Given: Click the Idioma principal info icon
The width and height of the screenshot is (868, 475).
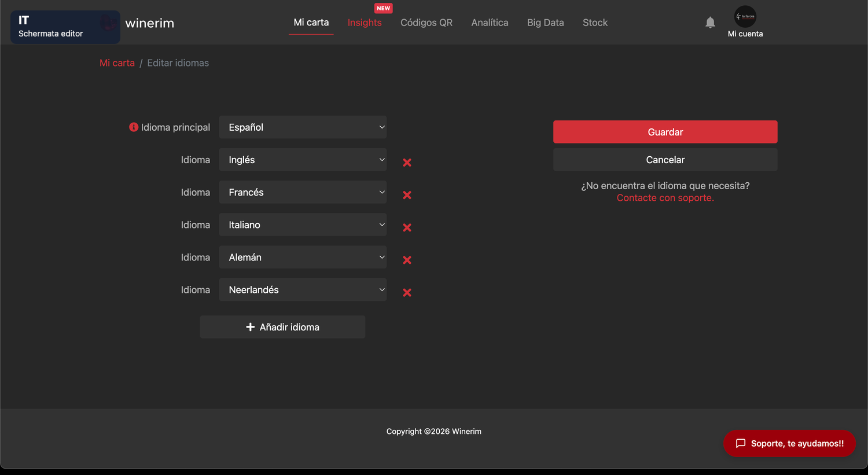Looking at the screenshot, I should tap(134, 127).
